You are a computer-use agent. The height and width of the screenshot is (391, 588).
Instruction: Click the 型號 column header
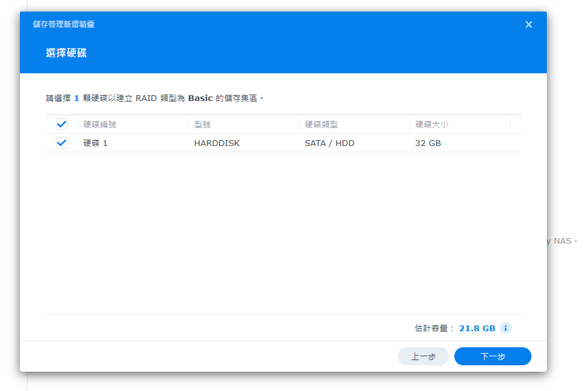tap(202, 124)
